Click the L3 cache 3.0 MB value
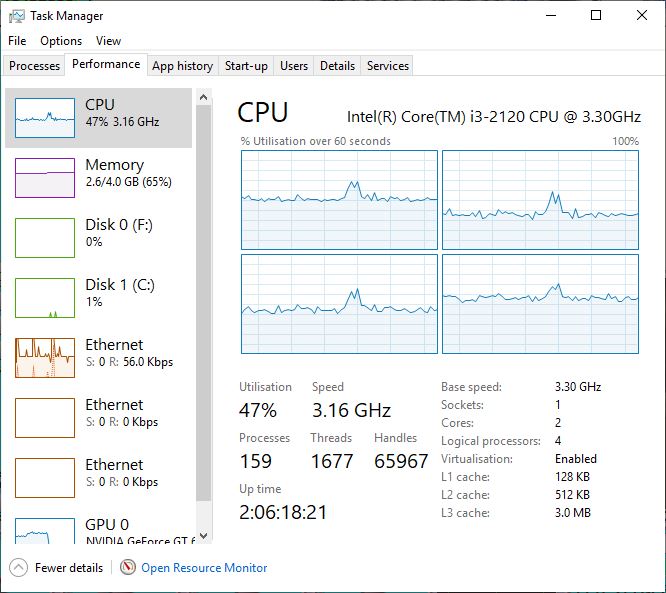 (573, 513)
